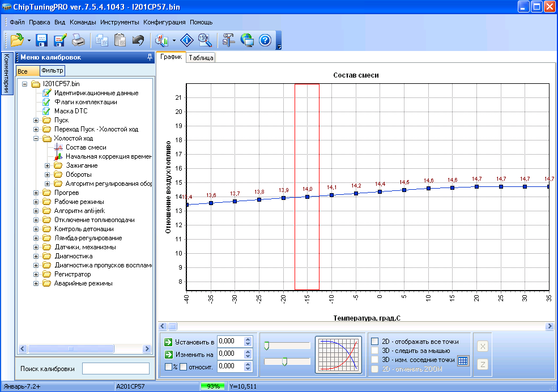
Task: Click the Save file diskette icon
Action: click(x=41, y=40)
